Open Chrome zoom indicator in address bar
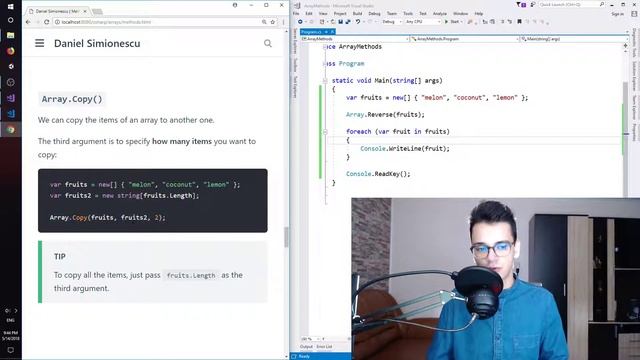The image size is (640, 360). (264, 22)
